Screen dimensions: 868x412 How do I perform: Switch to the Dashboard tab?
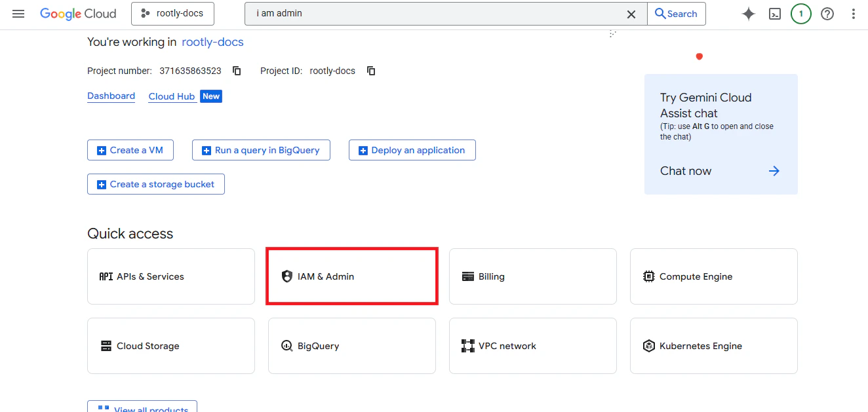coord(111,96)
